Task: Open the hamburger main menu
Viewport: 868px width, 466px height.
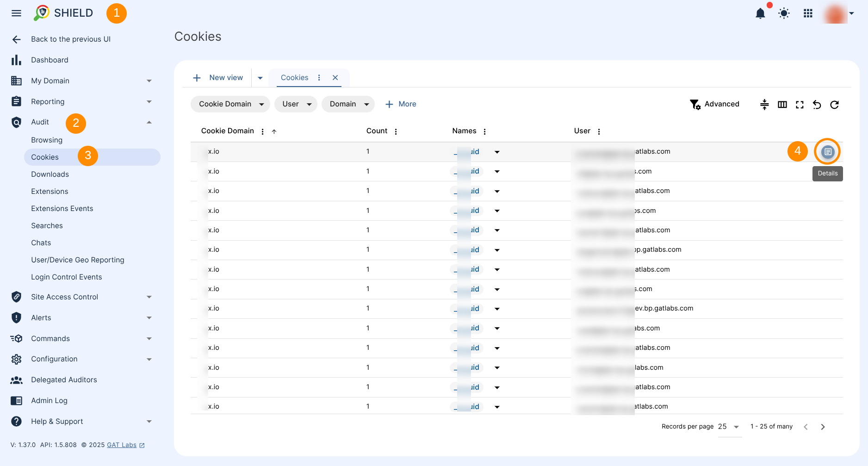Action: [16, 13]
